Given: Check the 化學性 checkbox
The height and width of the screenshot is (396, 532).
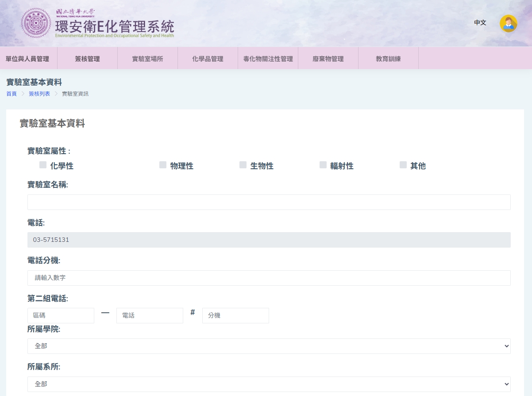Looking at the screenshot, I should pos(43,165).
